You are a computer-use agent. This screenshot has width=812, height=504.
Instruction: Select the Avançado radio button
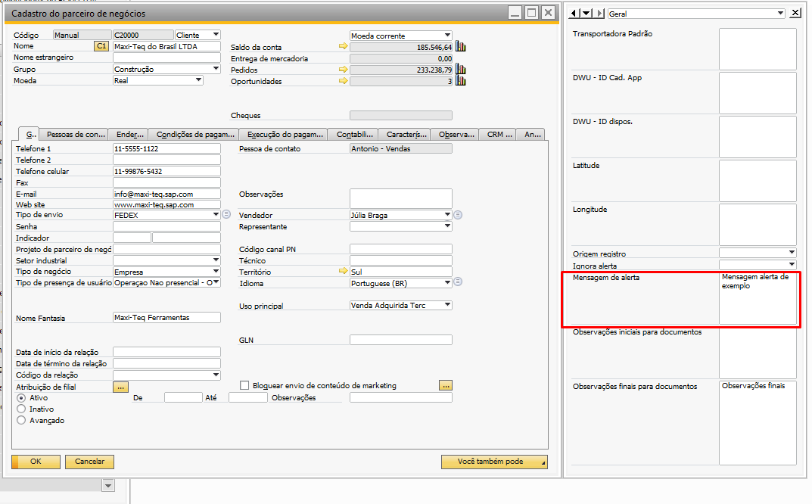click(x=21, y=421)
